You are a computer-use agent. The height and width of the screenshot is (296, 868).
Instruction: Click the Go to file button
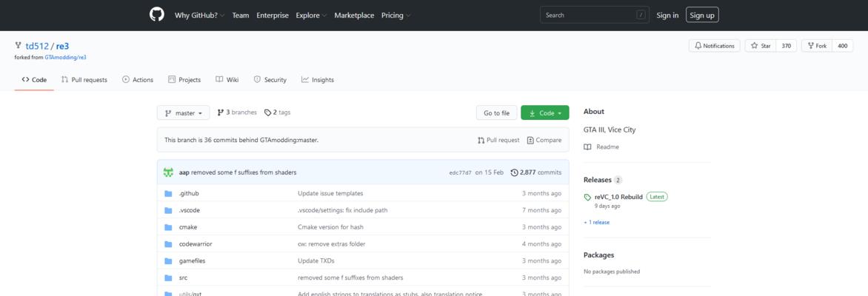[496, 113]
